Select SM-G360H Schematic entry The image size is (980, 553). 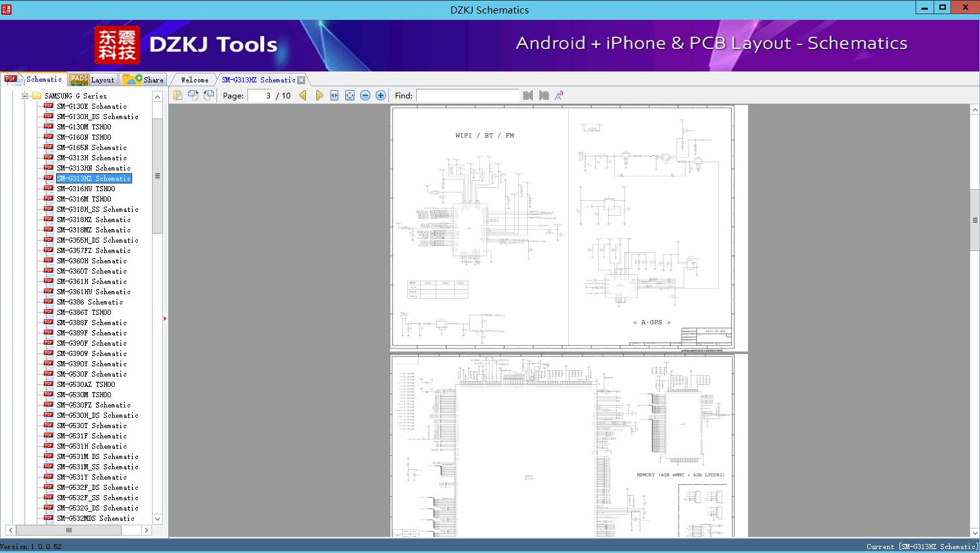(x=91, y=261)
